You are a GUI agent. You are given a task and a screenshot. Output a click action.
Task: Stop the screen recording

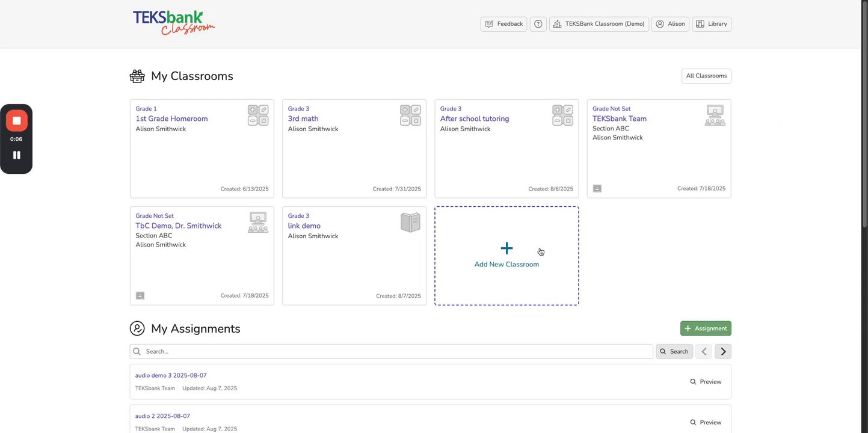click(16, 121)
